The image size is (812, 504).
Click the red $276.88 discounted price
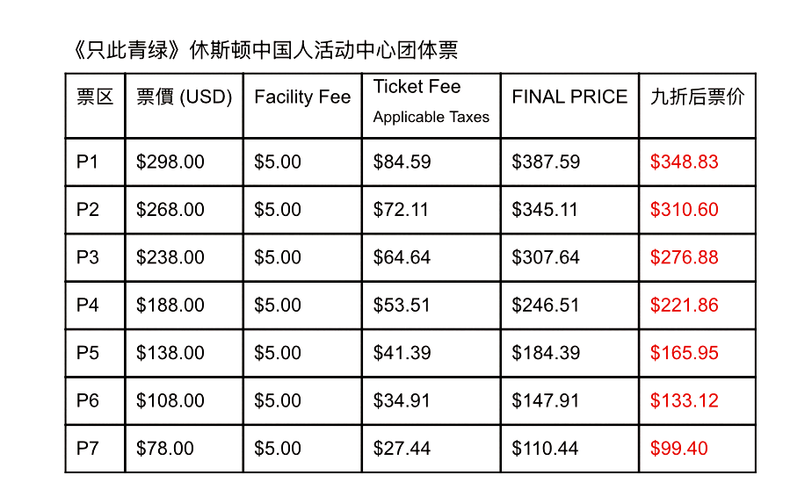click(x=684, y=257)
